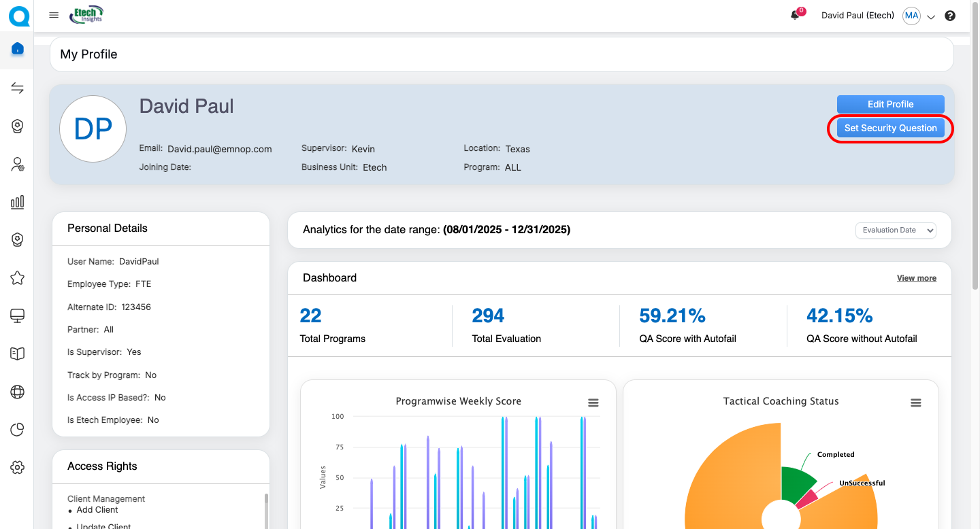Click the star icon in sidebar
Viewport: 980px width, 529px height.
pyautogui.click(x=18, y=278)
